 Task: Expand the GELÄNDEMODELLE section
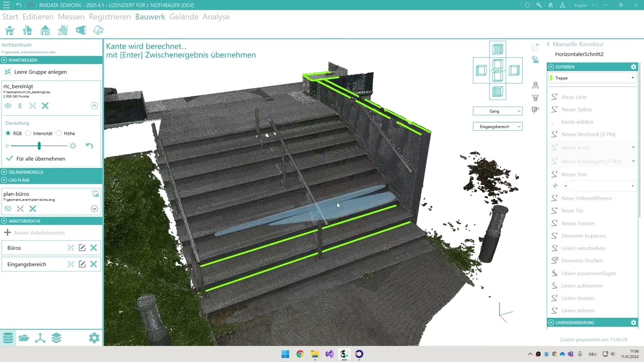click(4, 172)
